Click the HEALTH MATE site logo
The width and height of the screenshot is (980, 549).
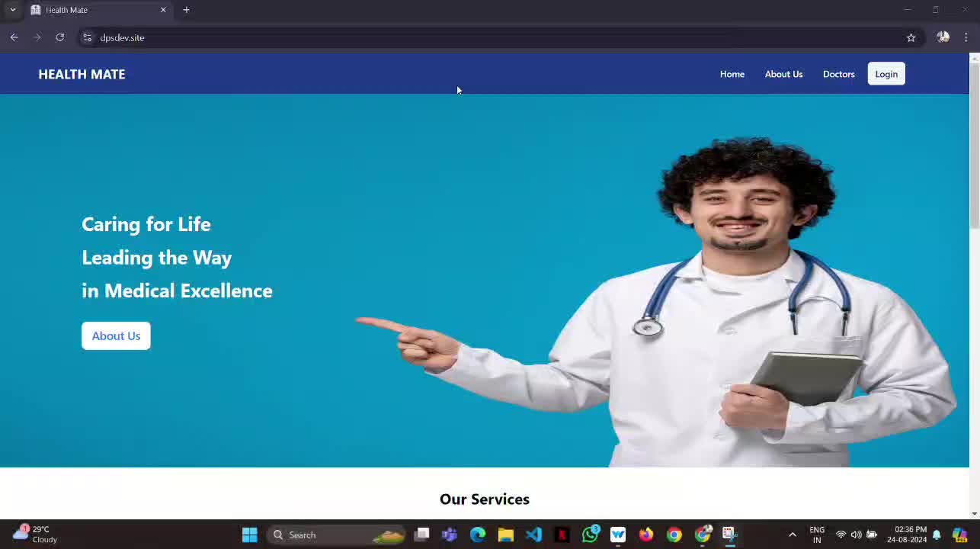(82, 74)
